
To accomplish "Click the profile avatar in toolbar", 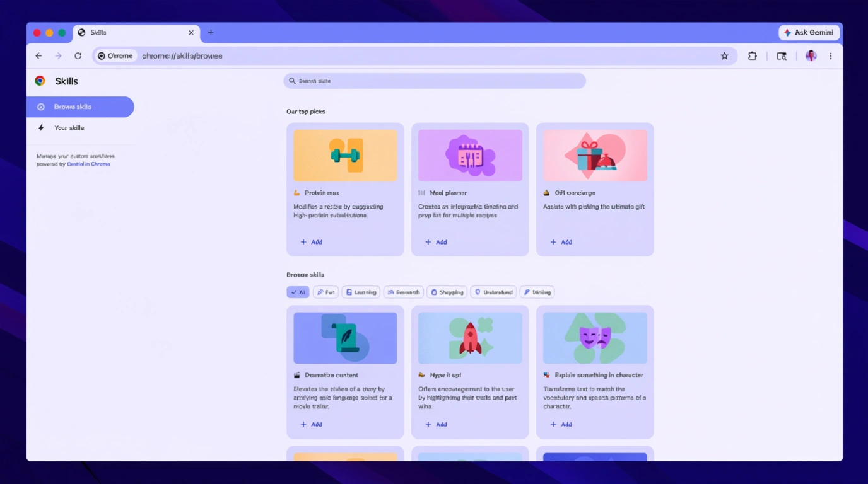I will [811, 56].
